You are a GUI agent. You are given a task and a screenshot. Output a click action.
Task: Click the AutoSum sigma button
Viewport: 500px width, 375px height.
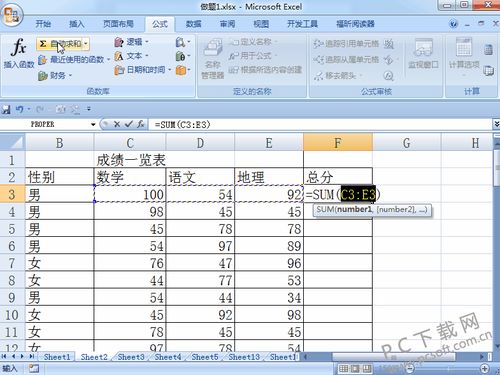pyautogui.click(x=60, y=44)
